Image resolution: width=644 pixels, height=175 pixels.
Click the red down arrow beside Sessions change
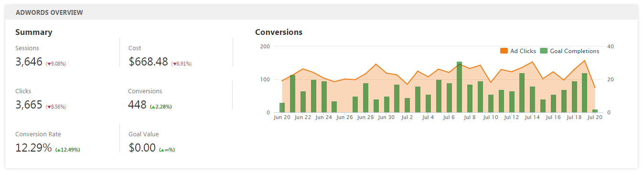coord(48,64)
